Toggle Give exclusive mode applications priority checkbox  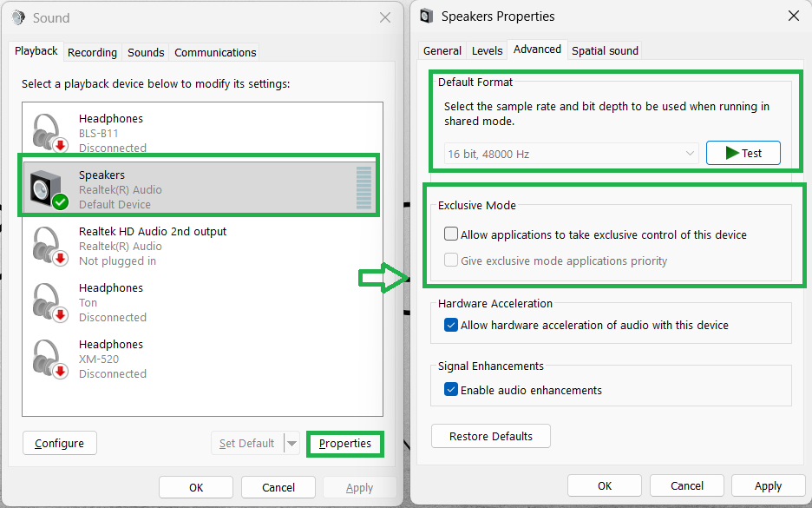click(451, 261)
